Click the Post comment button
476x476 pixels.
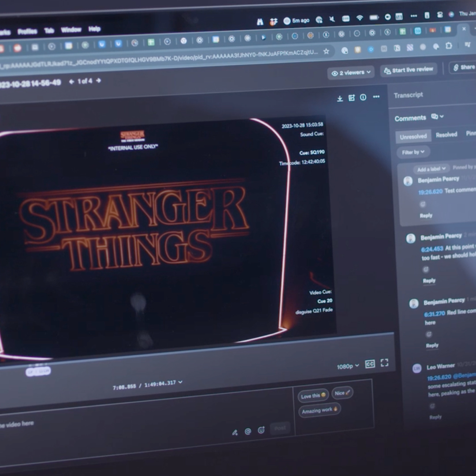pos(280,428)
